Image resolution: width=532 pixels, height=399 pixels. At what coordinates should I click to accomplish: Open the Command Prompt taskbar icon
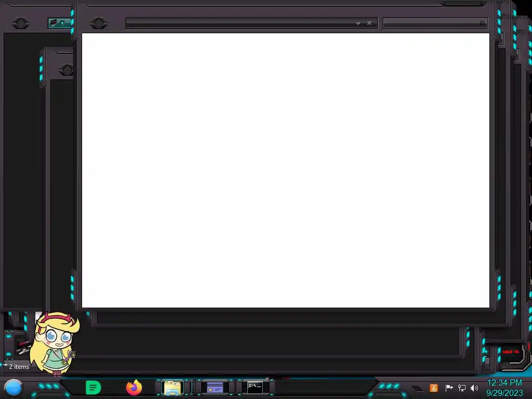coord(255,387)
